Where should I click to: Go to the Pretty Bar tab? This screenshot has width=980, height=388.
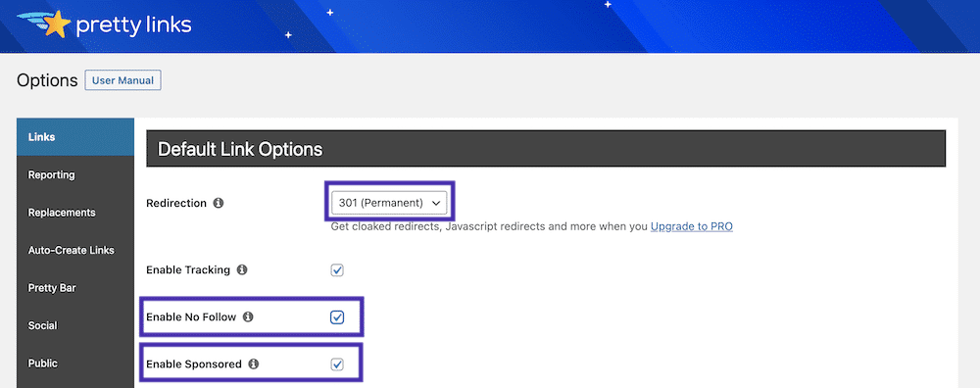(75, 288)
